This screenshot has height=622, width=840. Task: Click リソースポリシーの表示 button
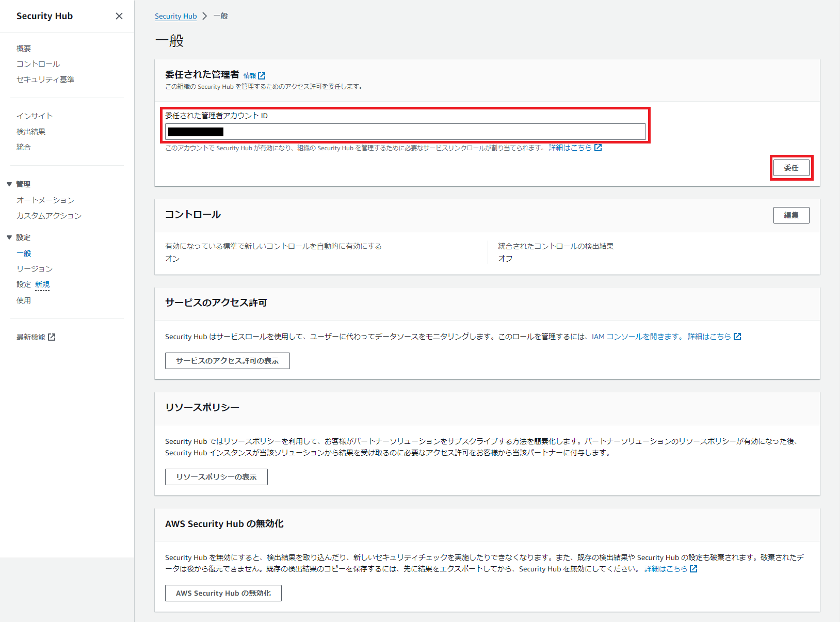(216, 477)
